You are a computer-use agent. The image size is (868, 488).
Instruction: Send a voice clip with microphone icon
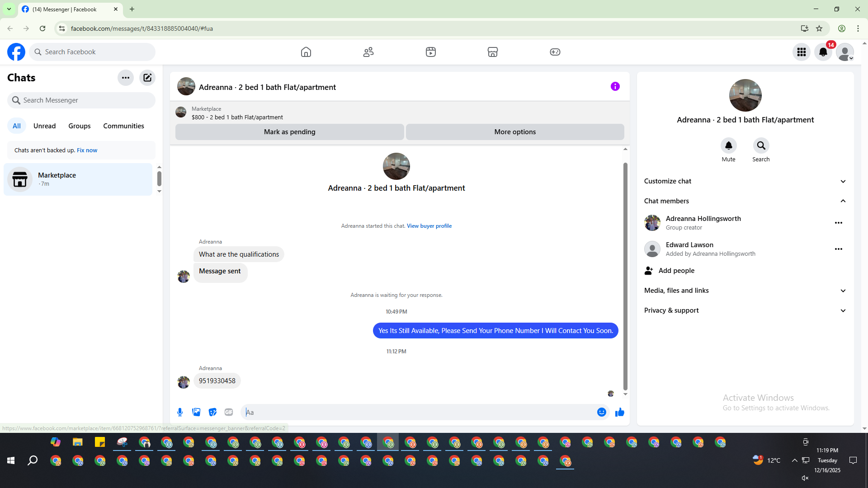click(x=180, y=412)
